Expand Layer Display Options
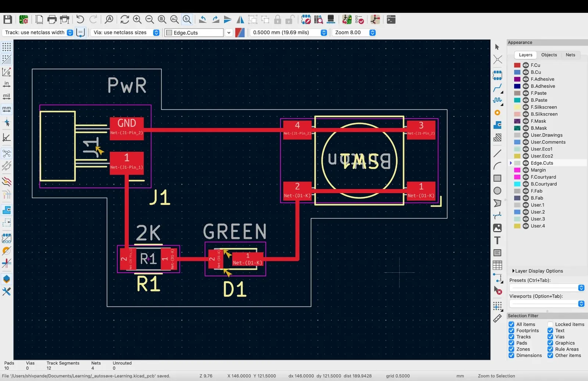Image resolution: width=588 pixels, height=381 pixels. (537, 271)
